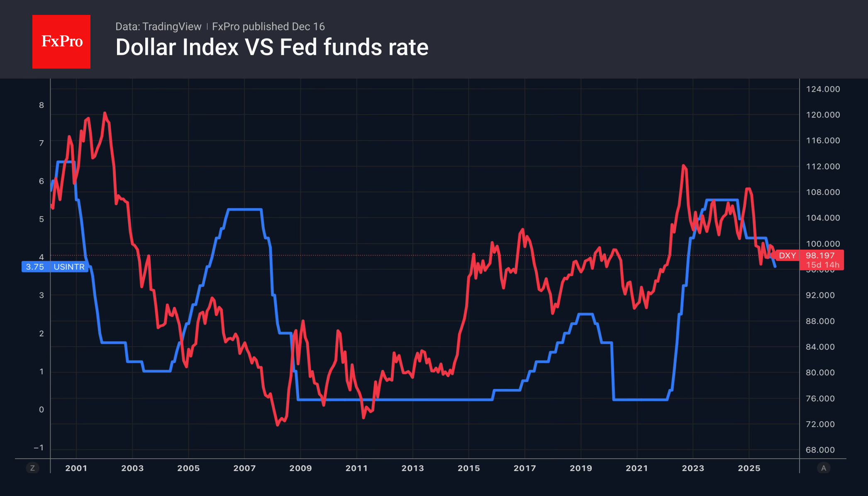Click the red FxPro logo
The height and width of the screenshot is (496, 868).
click(61, 41)
